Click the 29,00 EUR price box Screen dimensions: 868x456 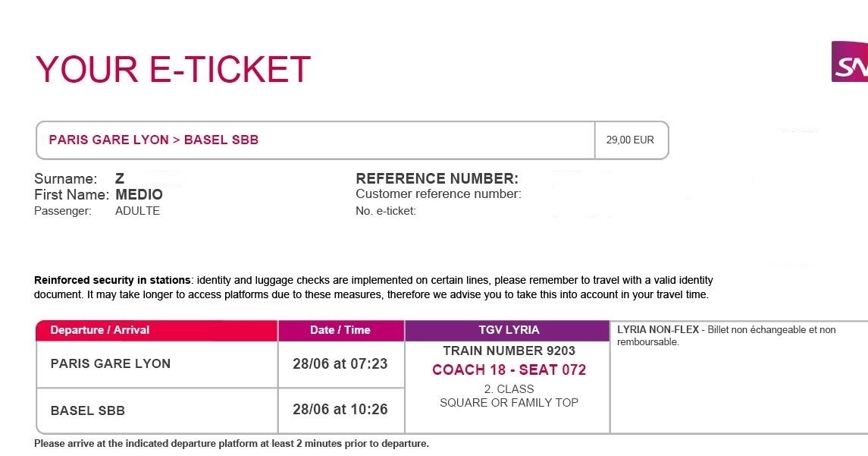click(630, 140)
